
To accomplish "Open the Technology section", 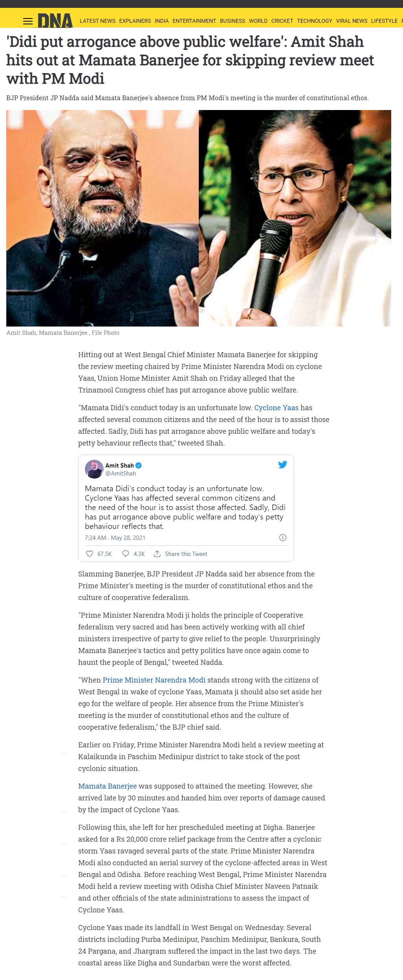I will point(314,21).
